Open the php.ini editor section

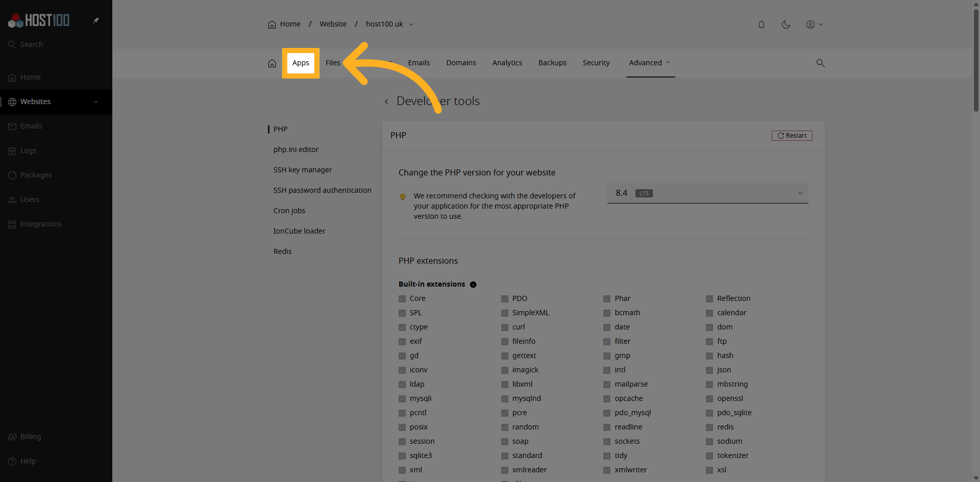click(296, 149)
